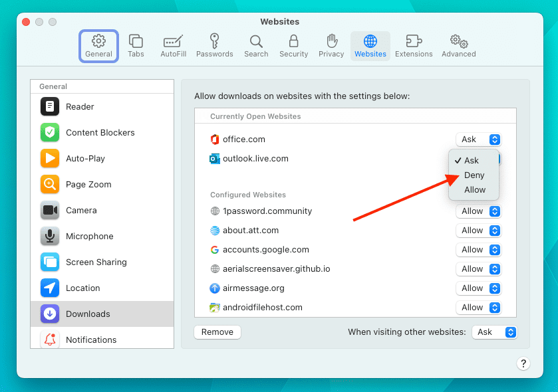Click the androidfilehost.com favicon
Image resolution: width=558 pixels, height=392 pixels.
coord(215,308)
